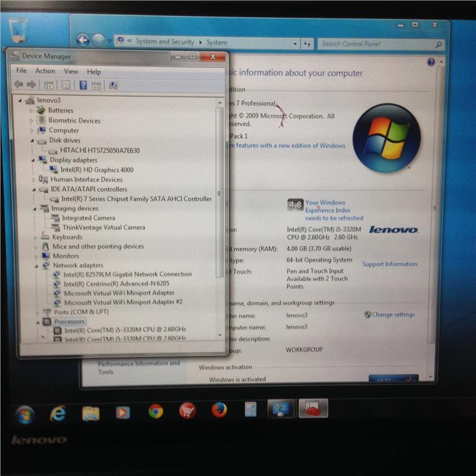Click the Intel HD Graphics 4000 device icon
Image resolution: width=476 pixels, height=476 pixels.
coord(54,170)
